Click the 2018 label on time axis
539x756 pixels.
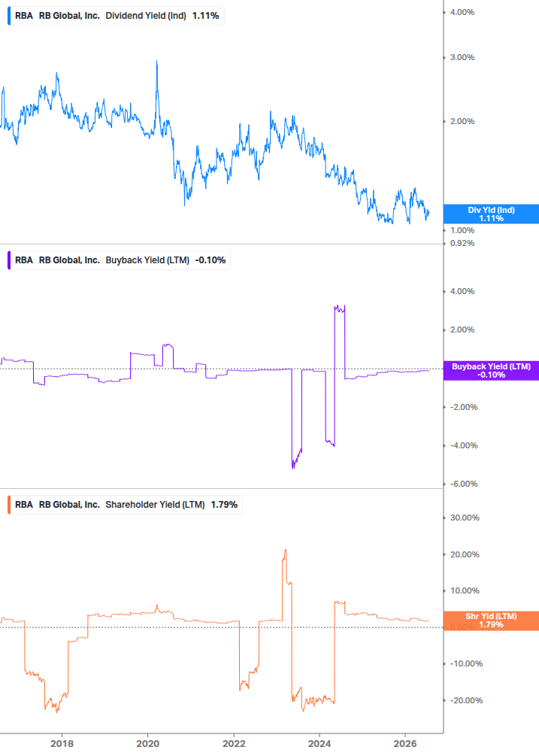coord(62,743)
